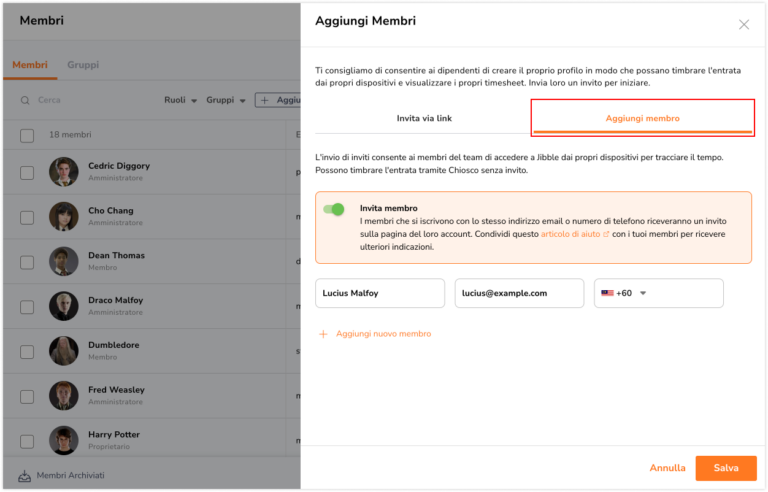Open Membri Archiviati archive icon
Image resolution: width=768 pixels, height=492 pixels.
point(24,476)
